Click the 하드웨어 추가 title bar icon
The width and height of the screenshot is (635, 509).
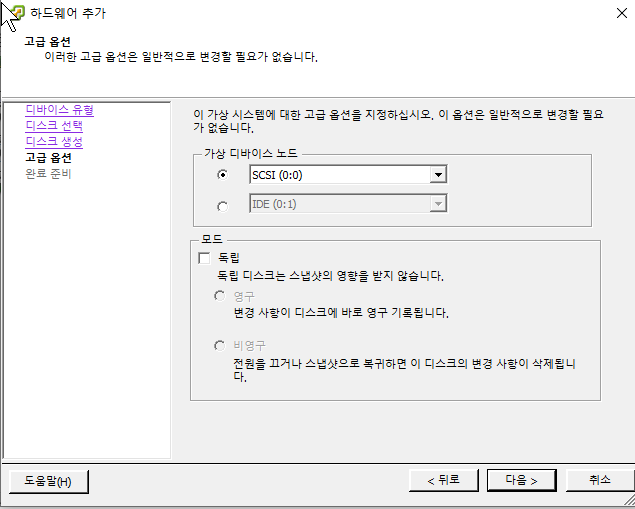pyautogui.click(x=17, y=13)
